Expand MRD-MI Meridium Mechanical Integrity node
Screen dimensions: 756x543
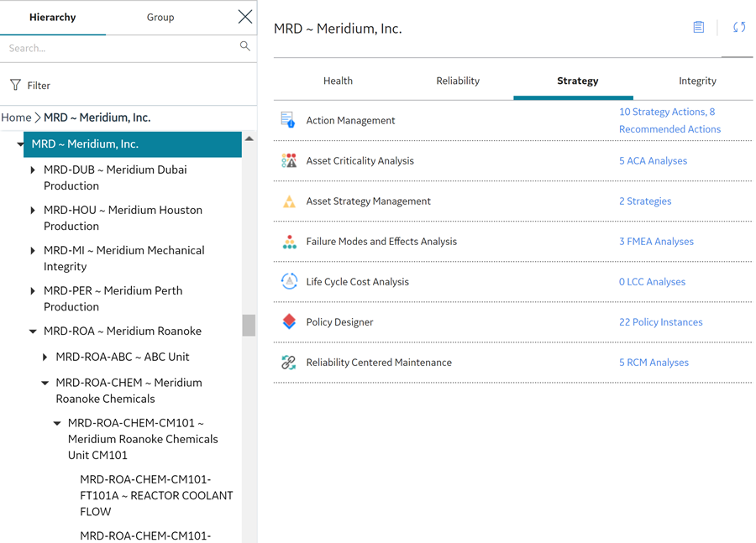(33, 251)
